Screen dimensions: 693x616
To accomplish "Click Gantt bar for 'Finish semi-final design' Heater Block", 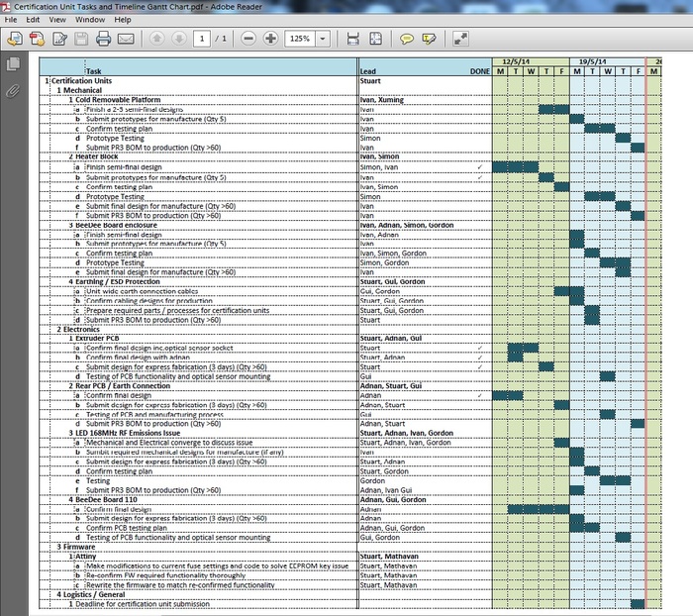I will [516, 167].
